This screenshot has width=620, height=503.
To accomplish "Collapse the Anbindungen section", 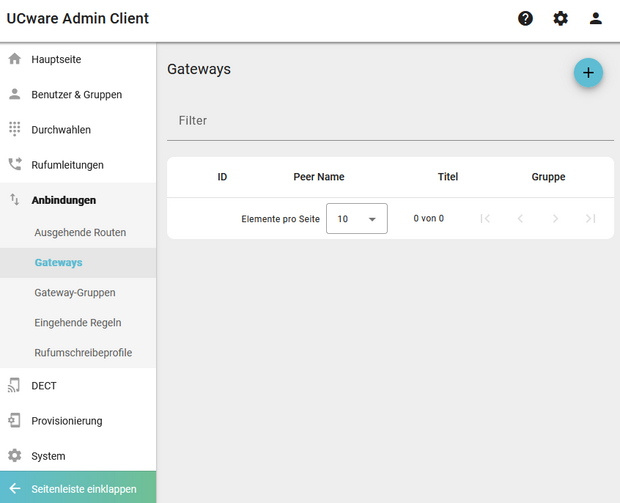I will point(64,200).
